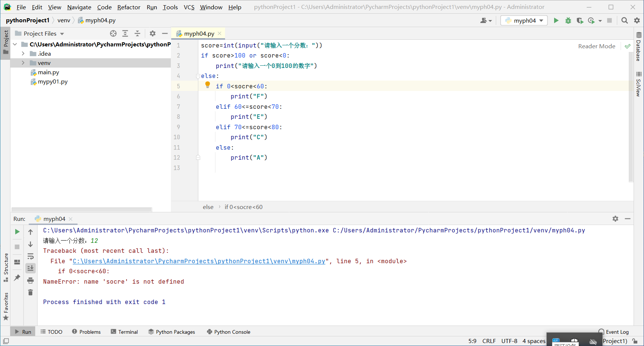Image resolution: width=644 pixels, height=346 pixels.
Task: Open mypy01.py in project tree
Action: (52, 81)
